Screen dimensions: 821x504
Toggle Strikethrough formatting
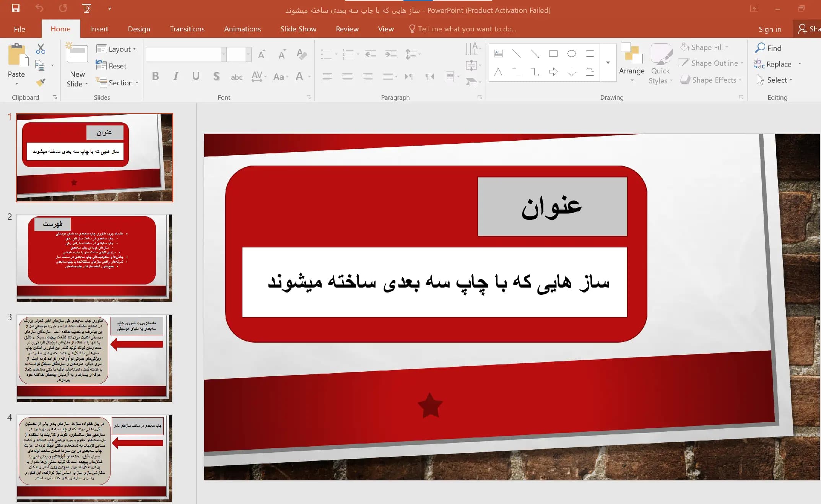point(237,76)
